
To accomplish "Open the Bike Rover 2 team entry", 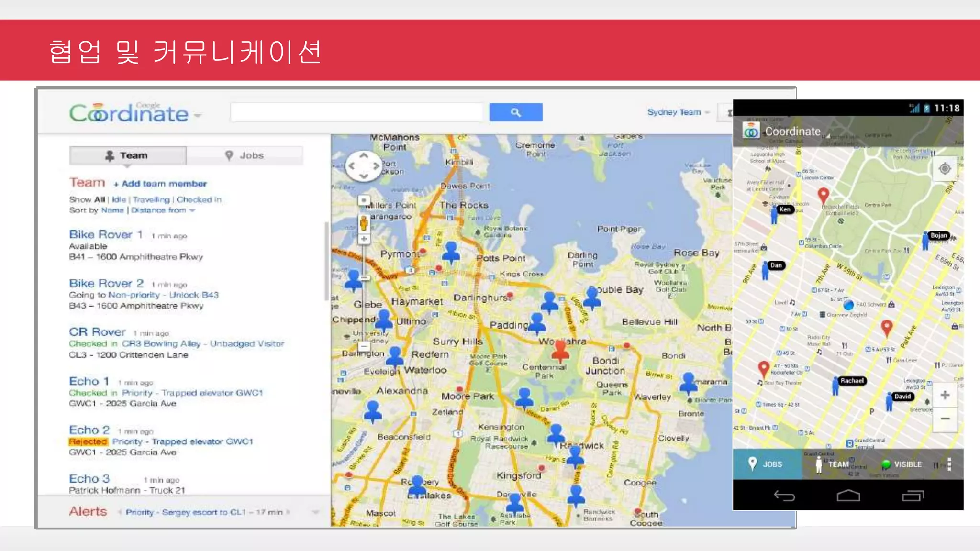I will click(106, 283).
